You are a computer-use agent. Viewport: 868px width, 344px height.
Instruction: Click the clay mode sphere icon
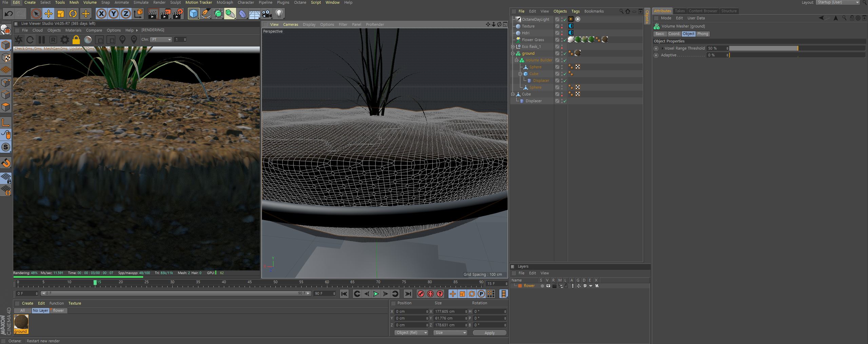(88, 40)
